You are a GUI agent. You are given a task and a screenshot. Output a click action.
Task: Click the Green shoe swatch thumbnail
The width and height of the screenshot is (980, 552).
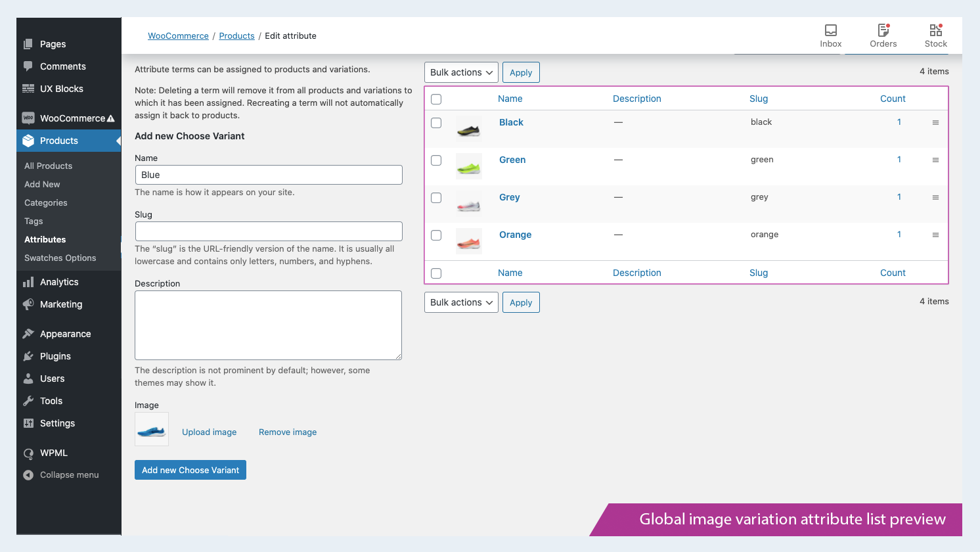(469, 166)
